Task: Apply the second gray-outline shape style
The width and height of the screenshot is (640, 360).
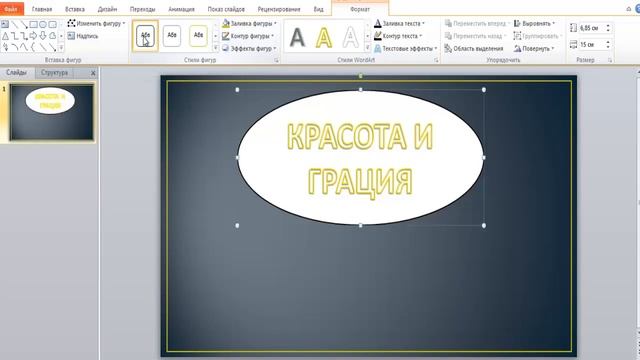Action: (172, 36)
